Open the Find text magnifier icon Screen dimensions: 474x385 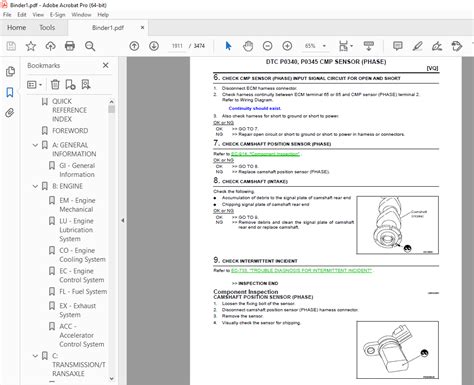(90, 46)
